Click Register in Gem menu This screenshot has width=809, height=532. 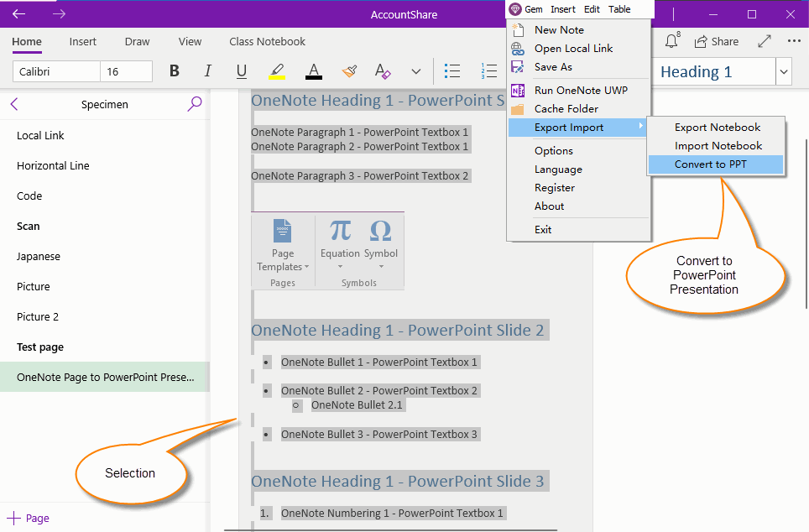pyautogui.click(x=578, y=188)
